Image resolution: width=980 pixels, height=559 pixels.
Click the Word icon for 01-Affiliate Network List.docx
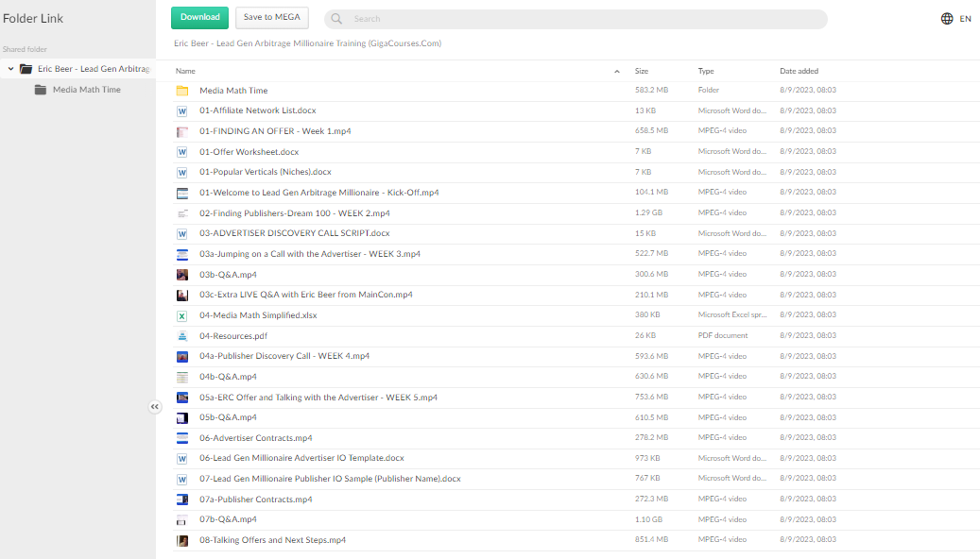(x=182, y=110)
